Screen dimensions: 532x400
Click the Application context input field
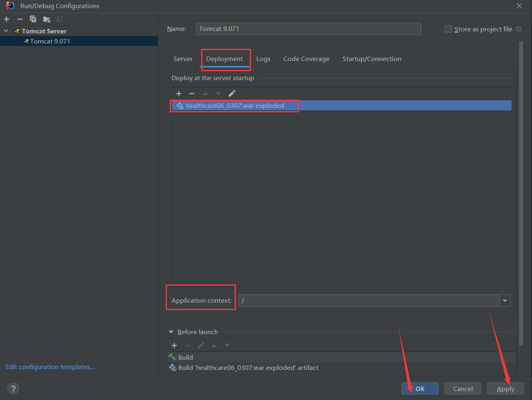pyautogui.click(x=369, y=301)
